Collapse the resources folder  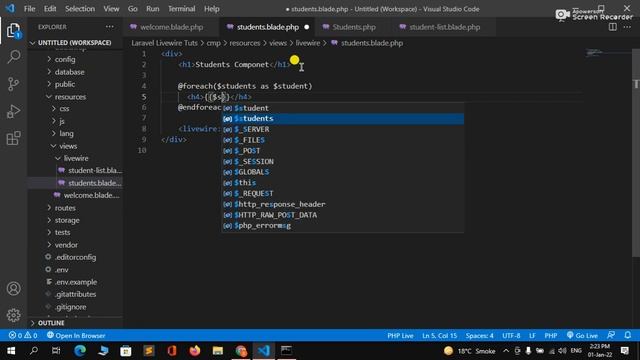point(70,97)
